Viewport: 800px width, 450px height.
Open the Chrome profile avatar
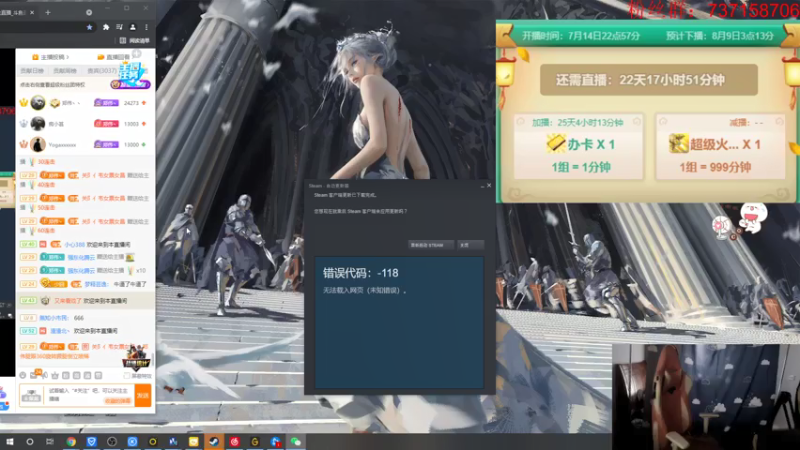coord(133,27)
